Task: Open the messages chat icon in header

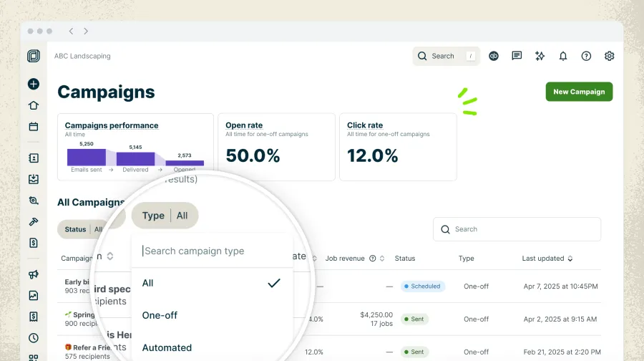Action: [x=517, y=56]
